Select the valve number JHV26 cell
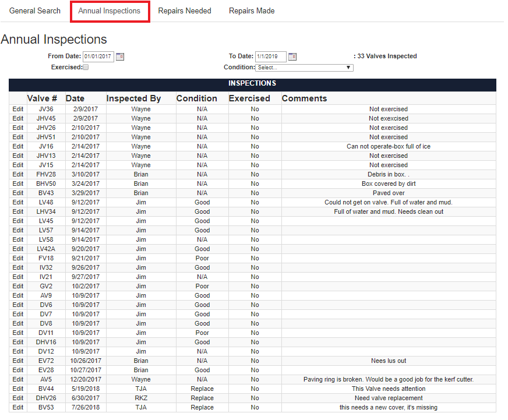The width and height of the screenshot is (508, 420). (46, 128)
